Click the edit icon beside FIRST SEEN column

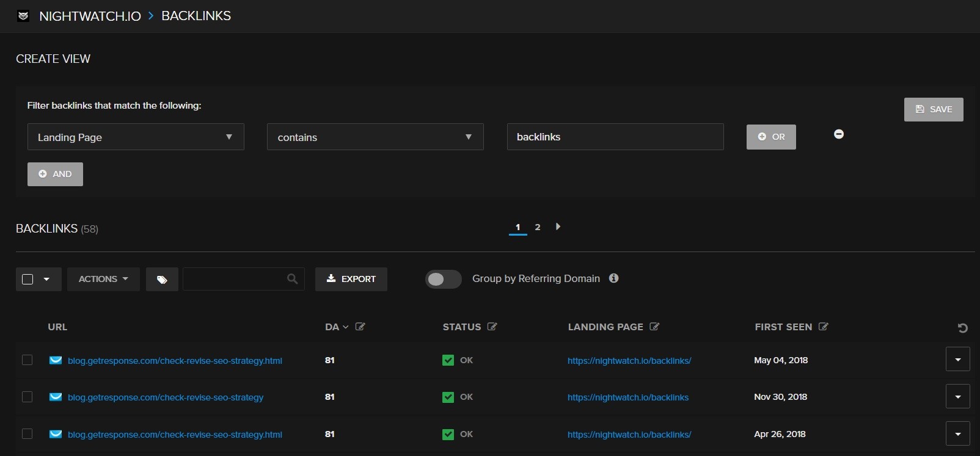point(824,327)
